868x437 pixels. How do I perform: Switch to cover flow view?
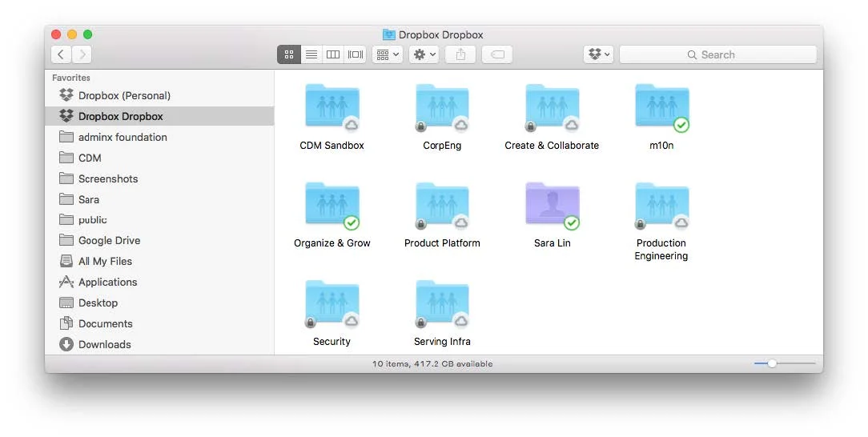click(356, 54)
